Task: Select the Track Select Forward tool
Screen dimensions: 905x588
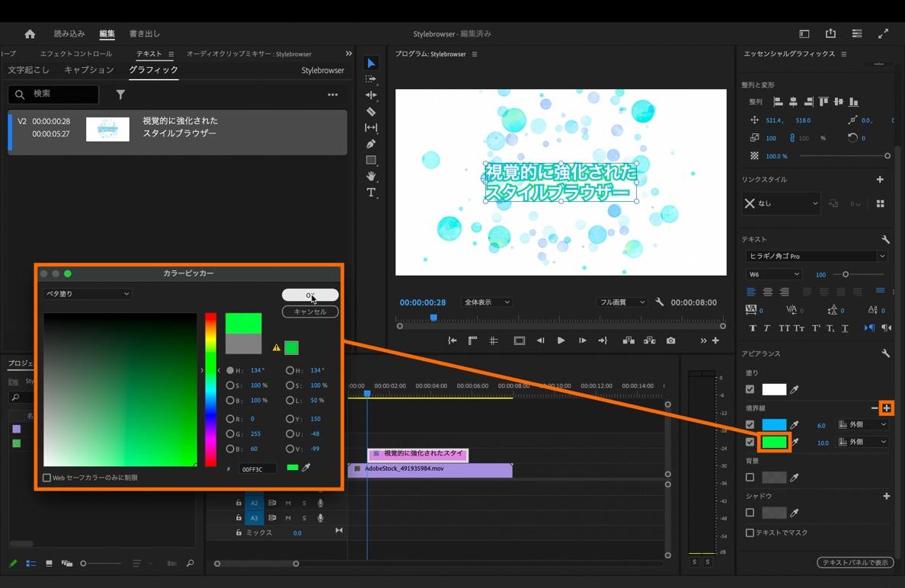Action: 371,79
